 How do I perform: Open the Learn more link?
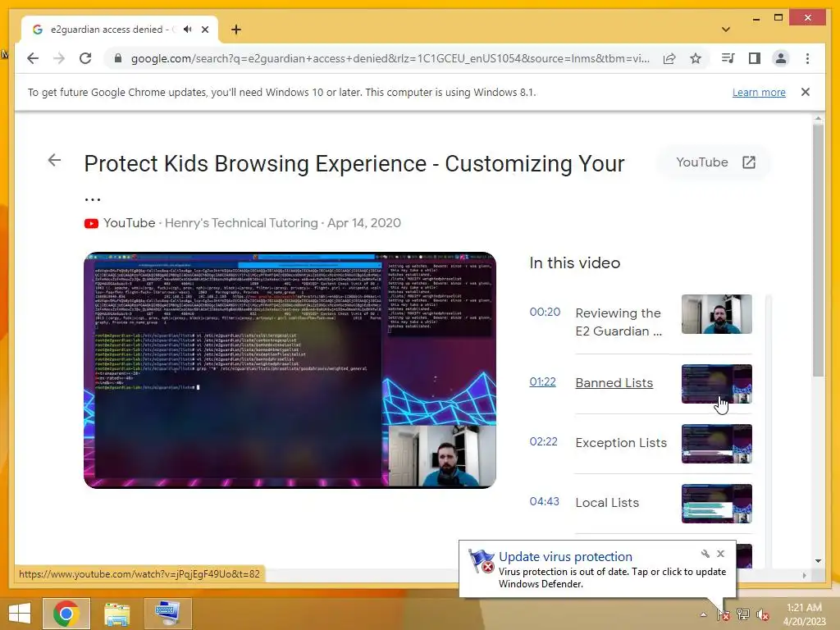pos(759,92)
